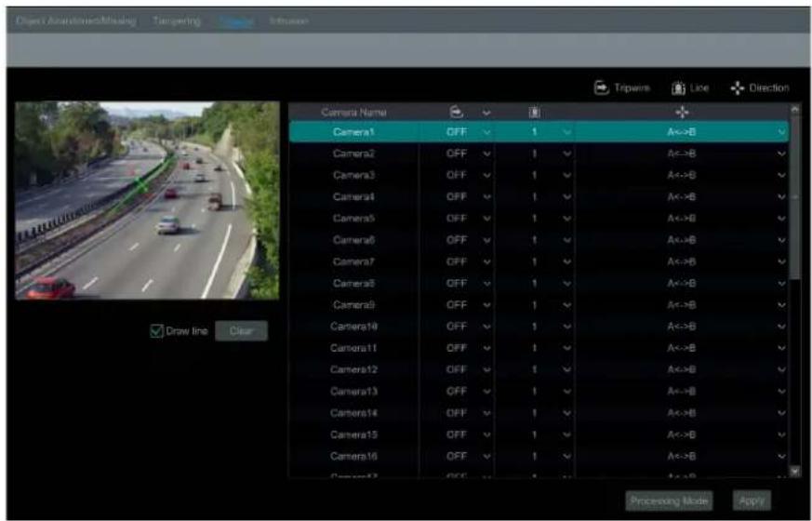Screen dimensions: 812x521
Task: Click the scrollbar down arrow
Action: click(795, 470)
